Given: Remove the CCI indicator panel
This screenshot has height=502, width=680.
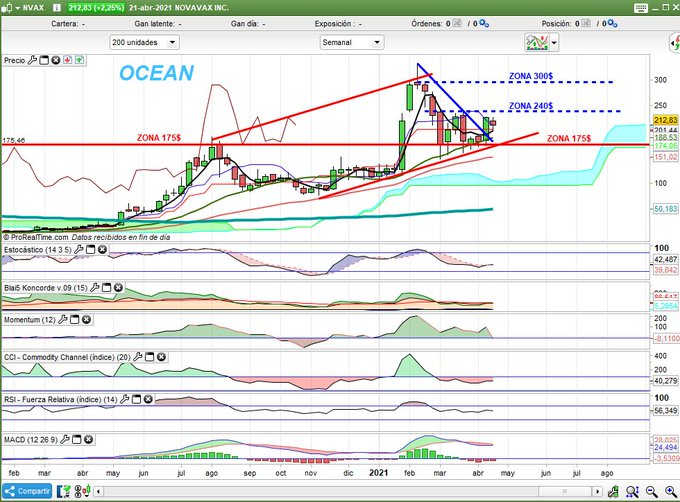Looking at the screenshot, I should tap(161, 357).
